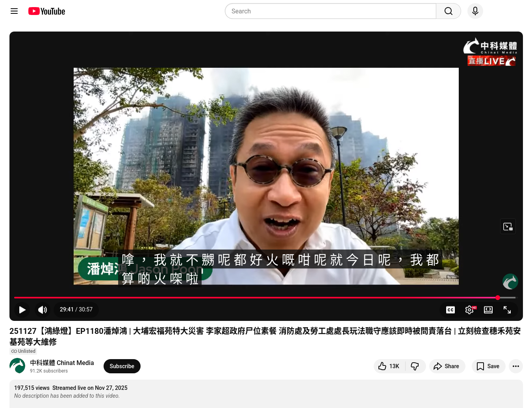Viewport: 532px width, 408px height.
Task: Subscribe to 中科媒體 Chinat Media
Action: pos(122,366)
